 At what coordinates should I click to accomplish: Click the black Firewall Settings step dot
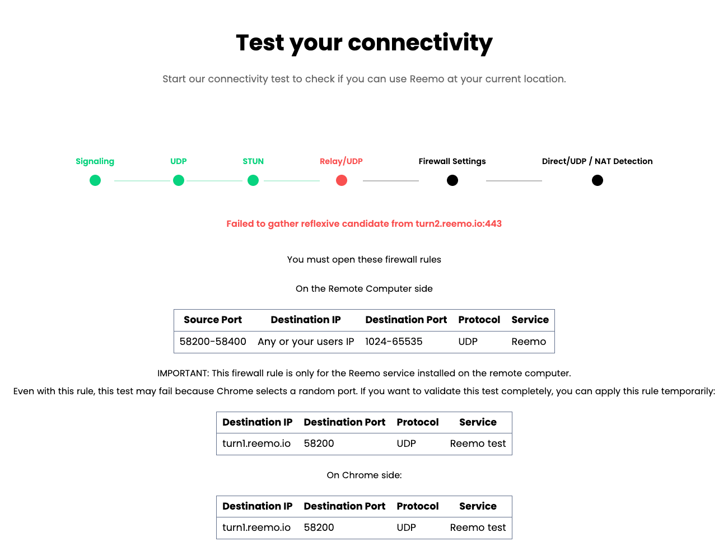pos(452,180)
